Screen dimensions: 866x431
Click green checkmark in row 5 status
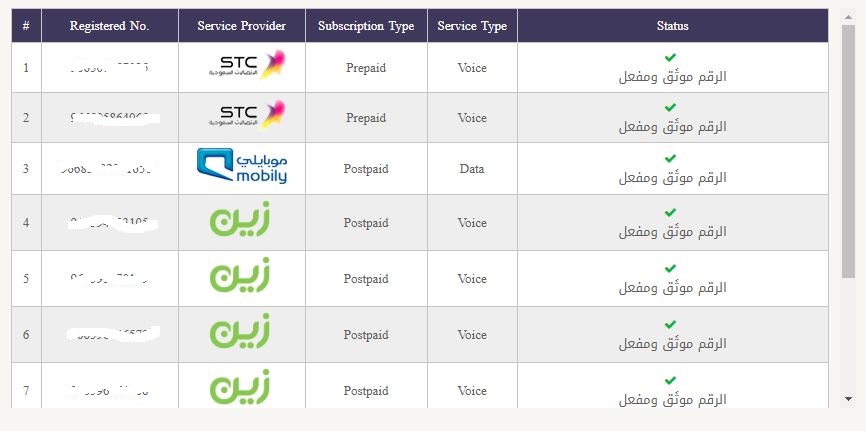pyautogui.click(x=670, y=269)
